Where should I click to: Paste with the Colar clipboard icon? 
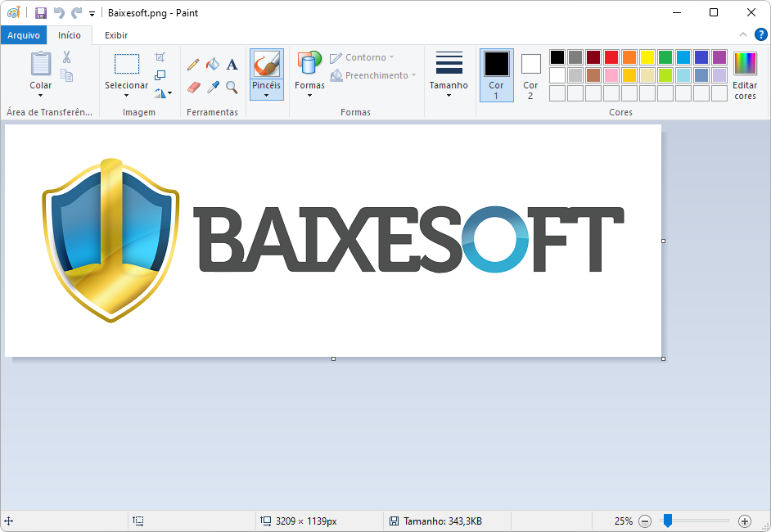[x=41, y=64]
